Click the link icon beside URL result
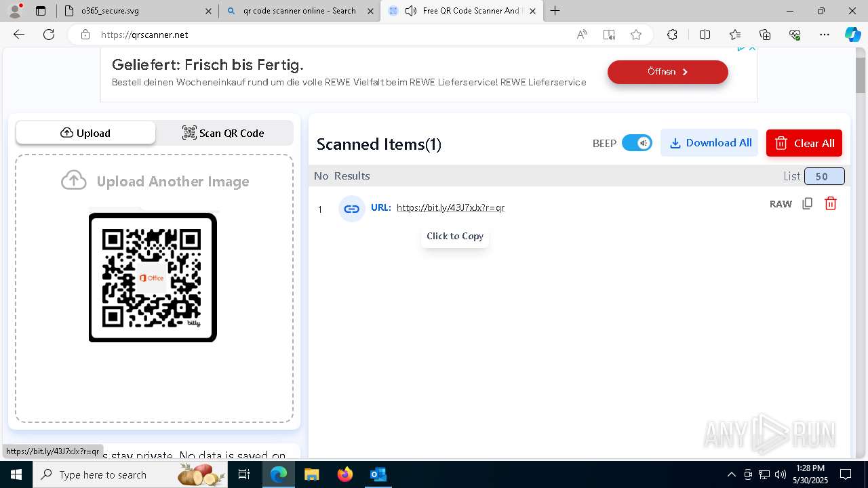The height and width of the screenshot is (488, 868). pos(351,209)
